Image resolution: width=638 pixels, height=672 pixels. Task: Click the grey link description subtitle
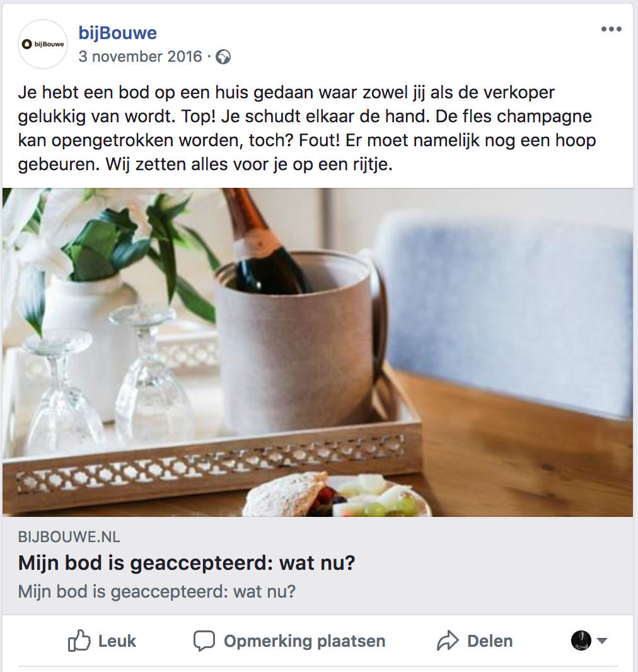[x=157, y=592]
